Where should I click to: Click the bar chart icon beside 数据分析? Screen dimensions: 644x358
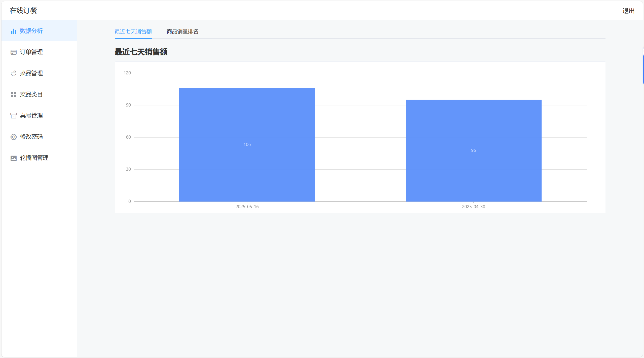click(x=14, y=31)
